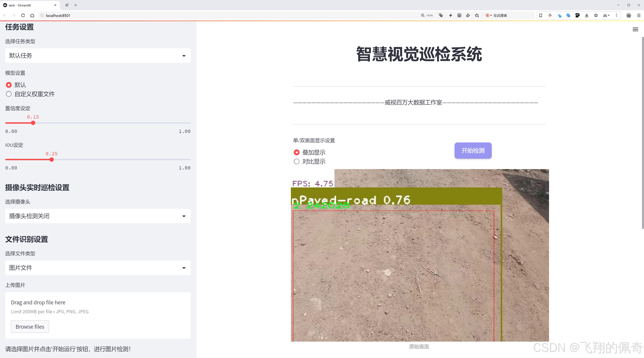The image size is (644, 358).
Task: Open the 图片文件 file type dropdown
Action: tap(98, 268)
